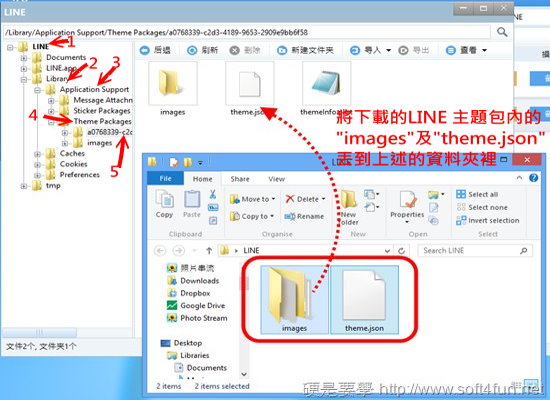
Task: Select Theme Packages folder in tree
Action: point(102,121)
